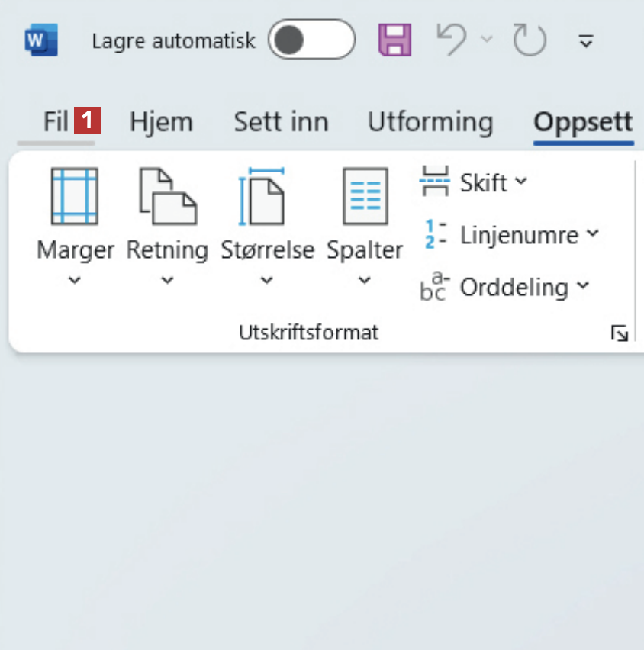This screenshot has width=644, height=650.
Task: Toggle the Lagre automatisk switch
Action: 311,40
